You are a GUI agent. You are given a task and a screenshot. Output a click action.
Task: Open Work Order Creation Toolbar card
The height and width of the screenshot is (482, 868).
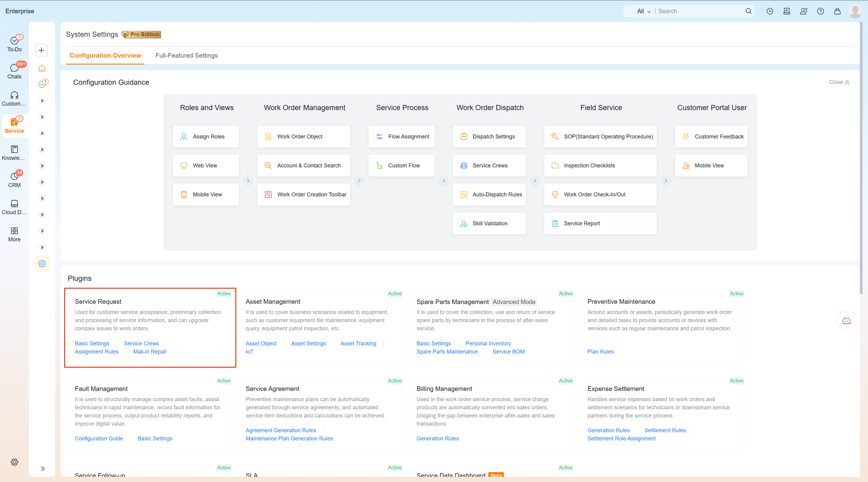pyautogui.click(x=303, y=195)
